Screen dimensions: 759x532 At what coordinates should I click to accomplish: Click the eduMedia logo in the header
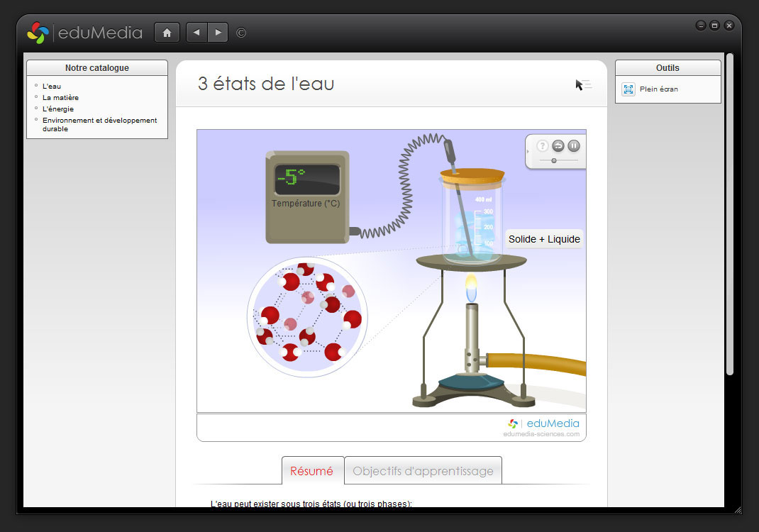[84, 33]
